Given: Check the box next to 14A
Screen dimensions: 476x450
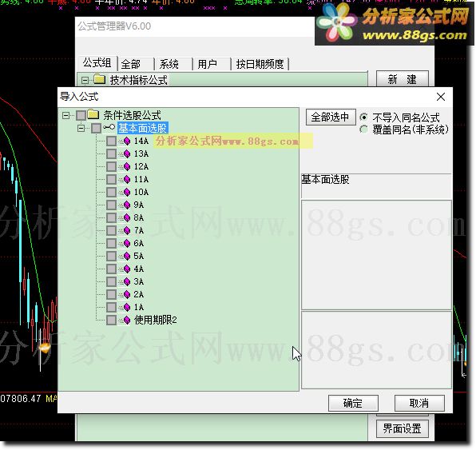Looking at the screenshot, I should point(111,141).
